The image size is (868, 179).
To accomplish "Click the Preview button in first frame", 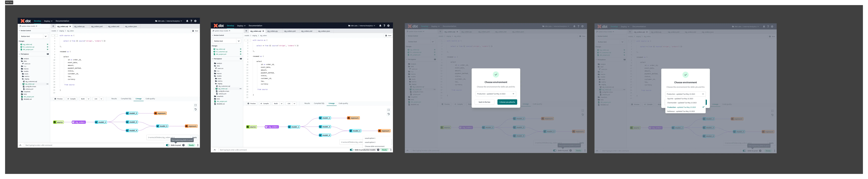I will [59, 99].
